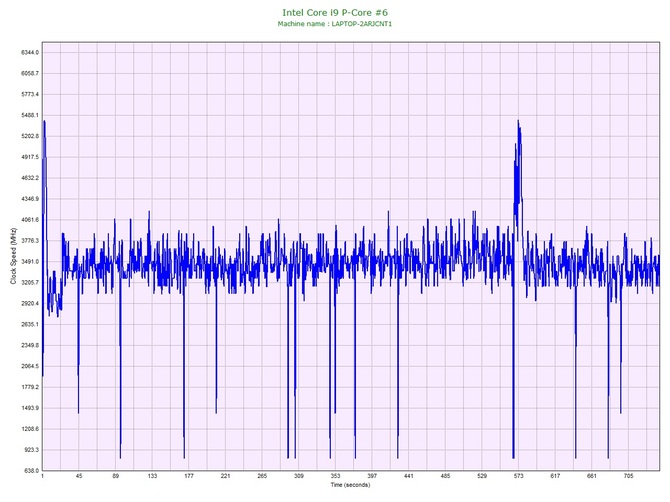Click the 177 time-axis tick label

pos(189,476)
